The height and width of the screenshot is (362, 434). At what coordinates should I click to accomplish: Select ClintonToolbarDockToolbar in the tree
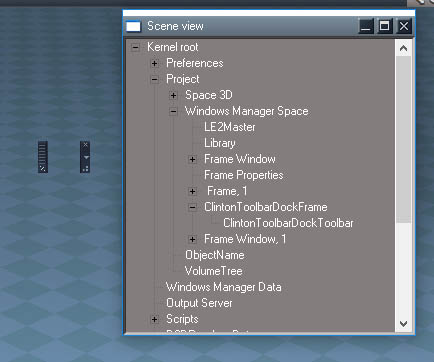(x=288, y=223)
